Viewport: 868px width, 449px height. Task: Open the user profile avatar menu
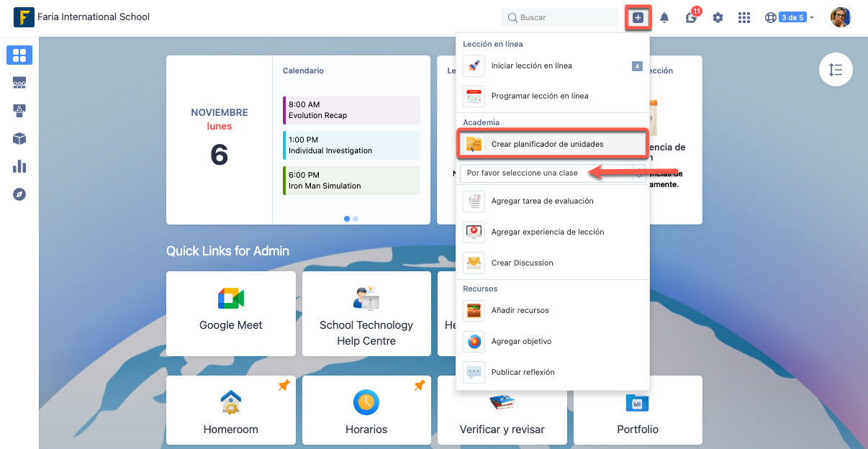(x=840, y=17)
